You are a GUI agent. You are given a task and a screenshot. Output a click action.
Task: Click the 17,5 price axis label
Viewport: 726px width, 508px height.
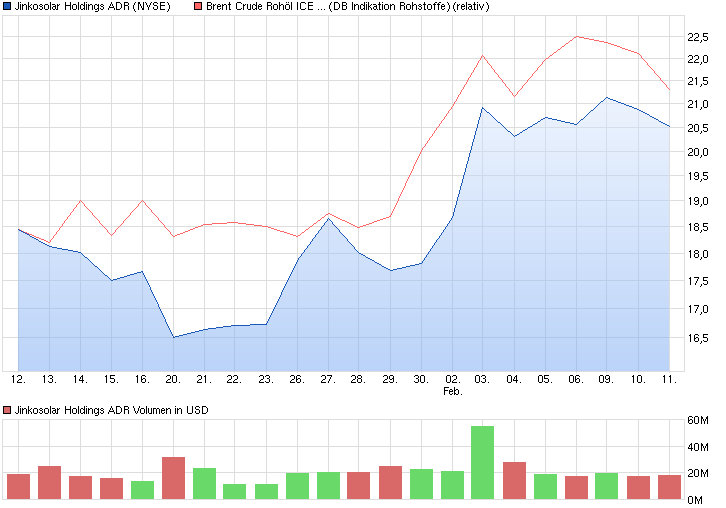click(x=698, y=282)
